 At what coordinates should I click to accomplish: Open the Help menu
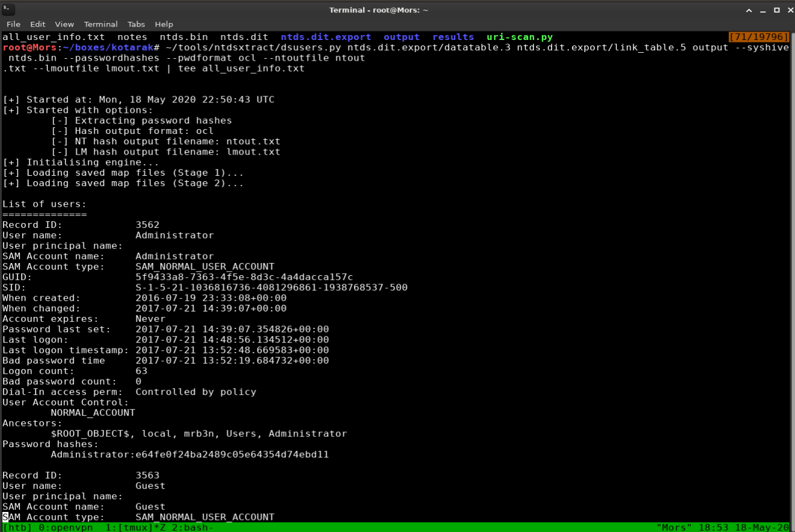click(x=164, y=24)
